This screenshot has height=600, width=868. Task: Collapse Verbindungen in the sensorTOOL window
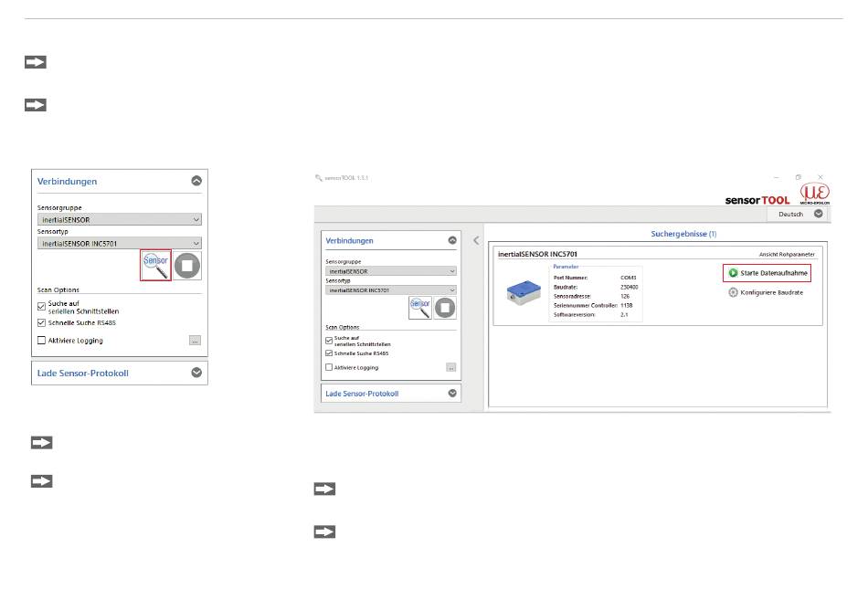(452, 240)
